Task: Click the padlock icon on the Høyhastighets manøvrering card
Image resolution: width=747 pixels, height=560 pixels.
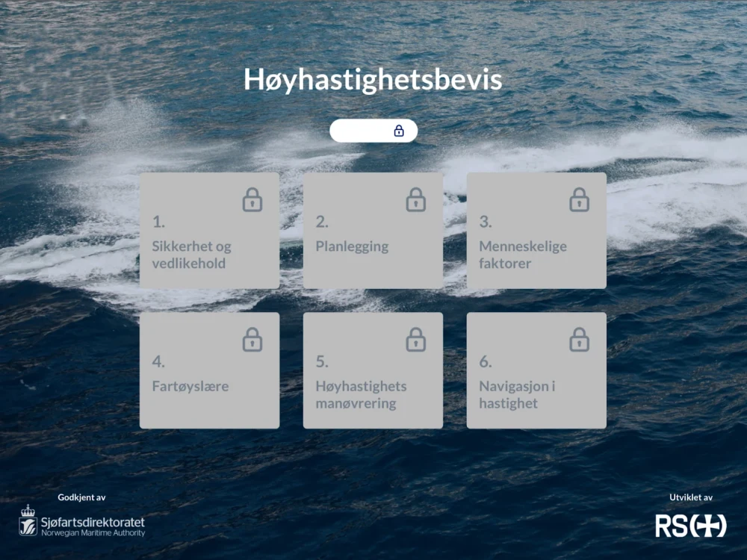Action: tap(415, 339)
